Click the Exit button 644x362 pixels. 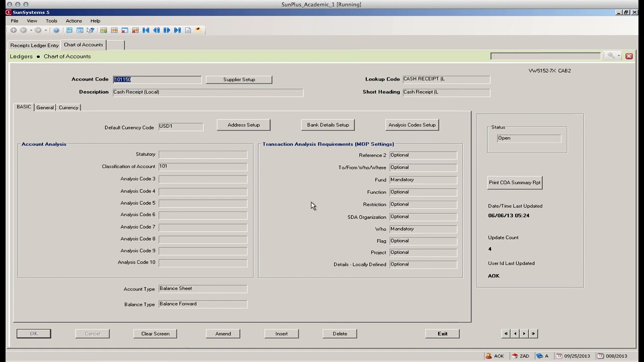click(x=443, y=334)
